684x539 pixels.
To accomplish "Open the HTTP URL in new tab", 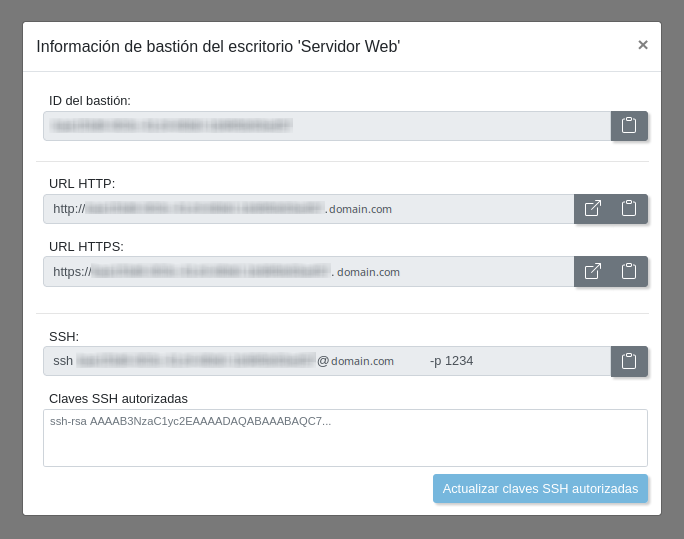I will click(592, 209).
